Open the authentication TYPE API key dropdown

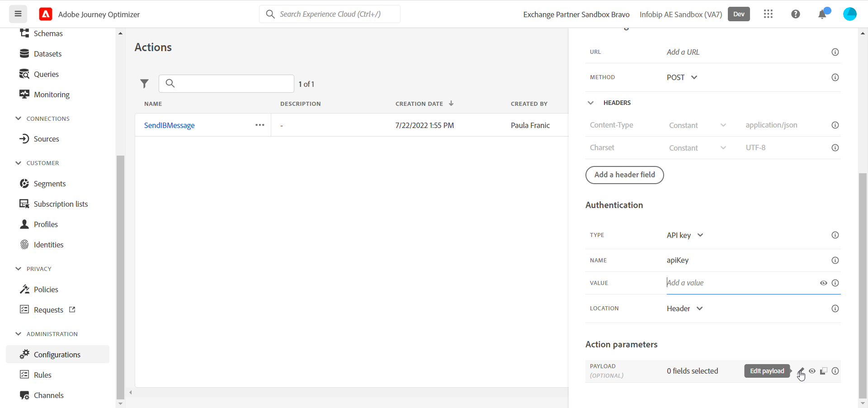coord(684,235)
